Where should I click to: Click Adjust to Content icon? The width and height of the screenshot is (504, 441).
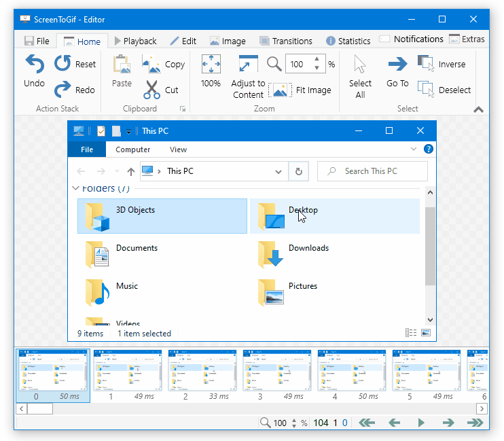248,65
